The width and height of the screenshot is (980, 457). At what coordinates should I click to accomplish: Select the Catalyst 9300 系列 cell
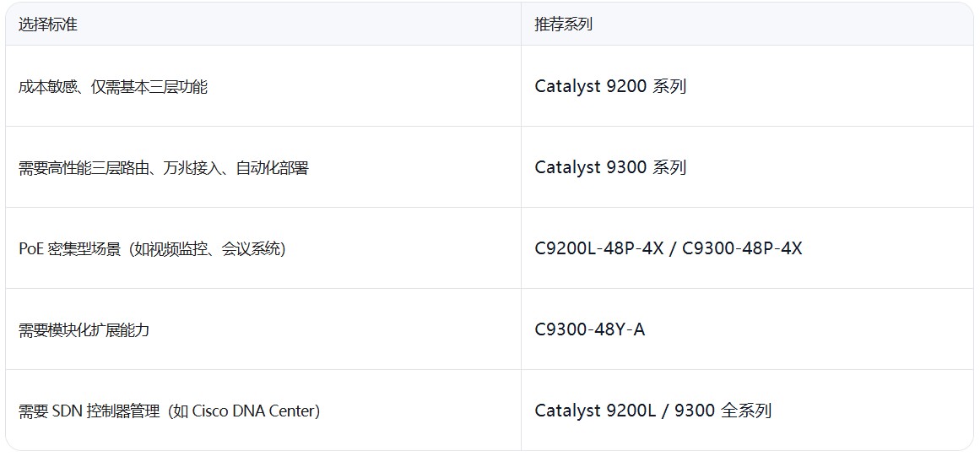tap(610, 167)
